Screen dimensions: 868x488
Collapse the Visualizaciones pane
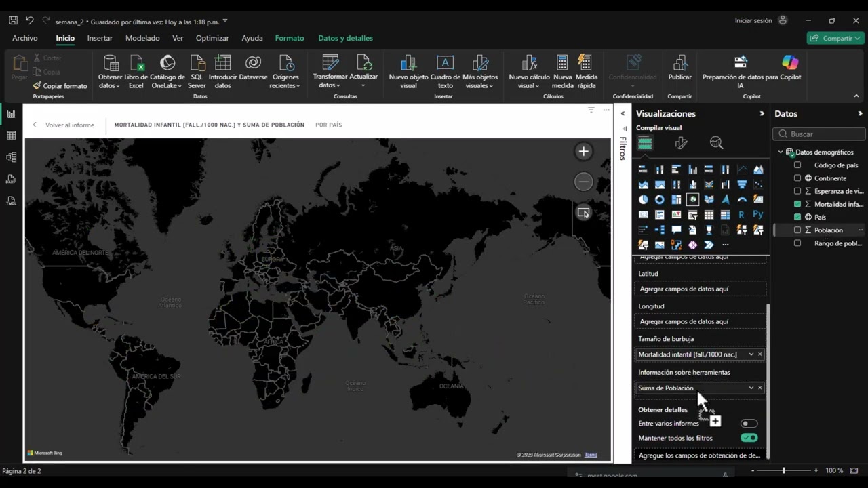(762, 114)
